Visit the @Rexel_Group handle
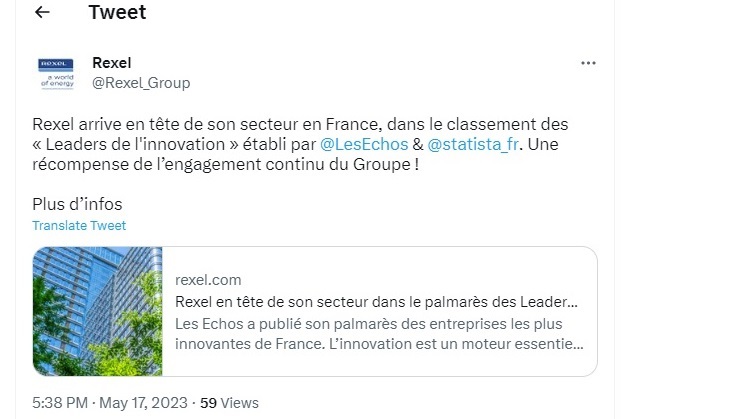The width and height of the screenshot is (736, 419). click(x=140, y=82)
